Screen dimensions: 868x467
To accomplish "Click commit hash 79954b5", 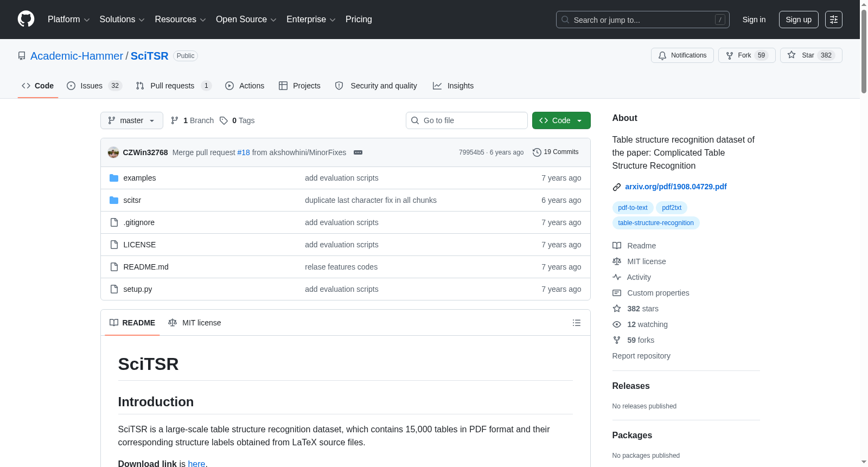I will pyautogui.click(x=471, y=152).
